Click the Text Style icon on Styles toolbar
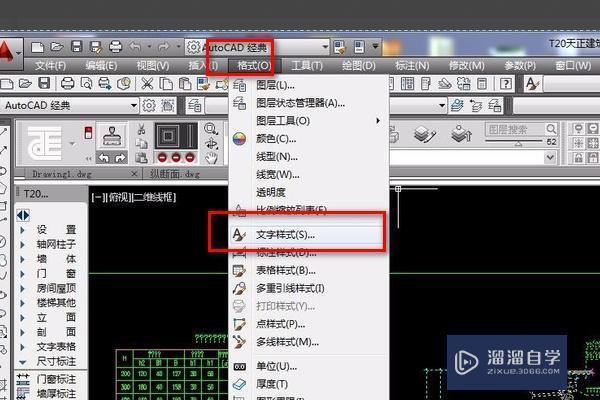The width and height of the screenshot is (600, 400). 533,83
